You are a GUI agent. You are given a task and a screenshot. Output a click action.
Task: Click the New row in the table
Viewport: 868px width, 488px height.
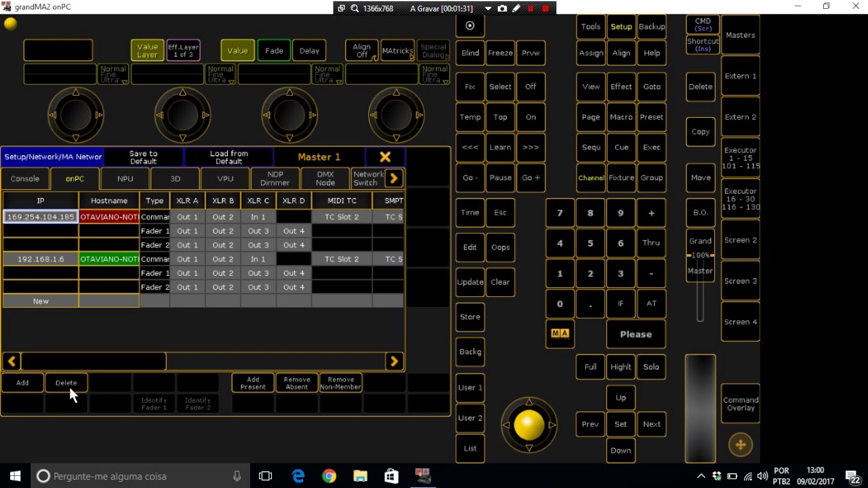click(x=41, y=301)
